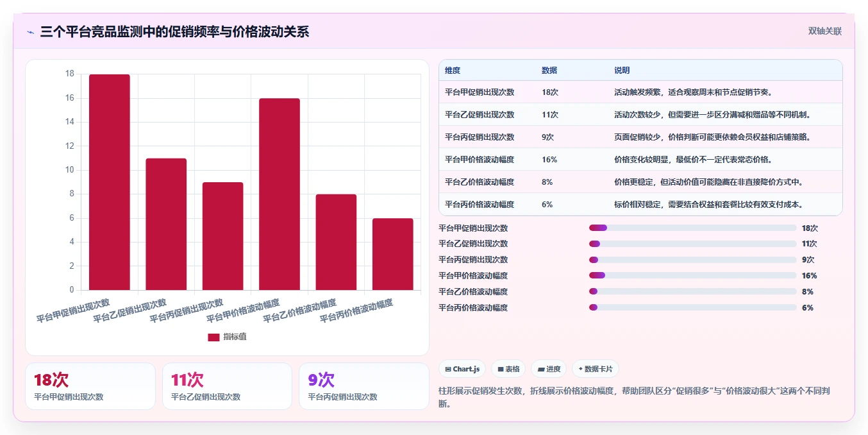Image resolution: width=868 pixels, height=435 pixels.
Task: Click the 9次 value in table
Action: (x=548, y=137)
